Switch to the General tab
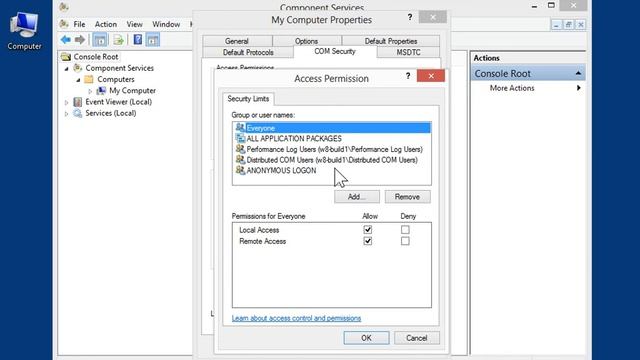 pyautogui.click(x=237, y=41)
